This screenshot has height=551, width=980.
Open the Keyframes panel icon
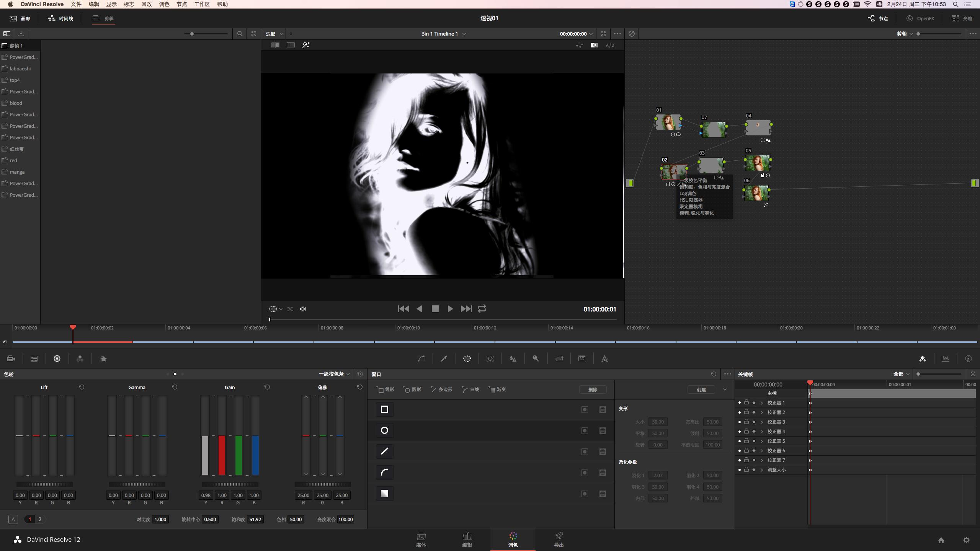[923, 359]
